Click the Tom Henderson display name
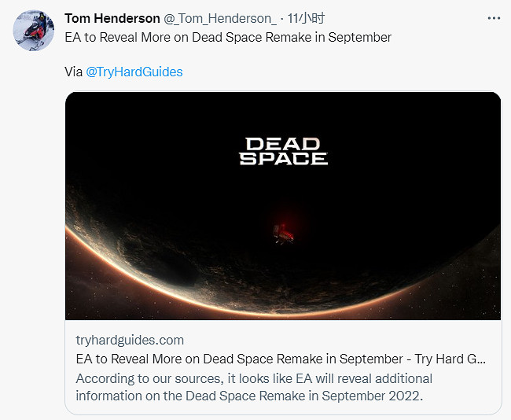This screenshot has width=511, height=420. pyautogui.click(x=111, y=18)
